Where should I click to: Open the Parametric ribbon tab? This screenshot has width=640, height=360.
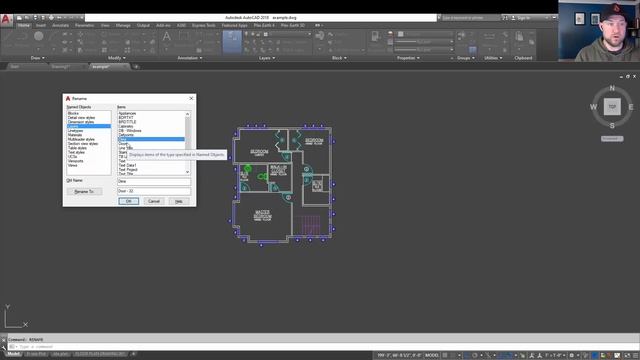(84, 25)
